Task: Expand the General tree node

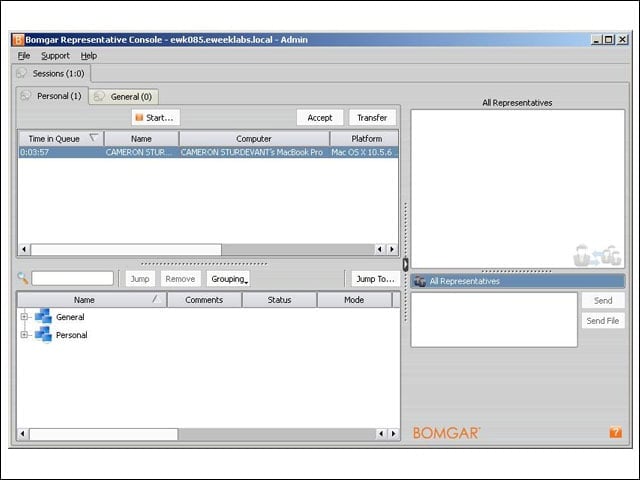Action: (24, 317)
